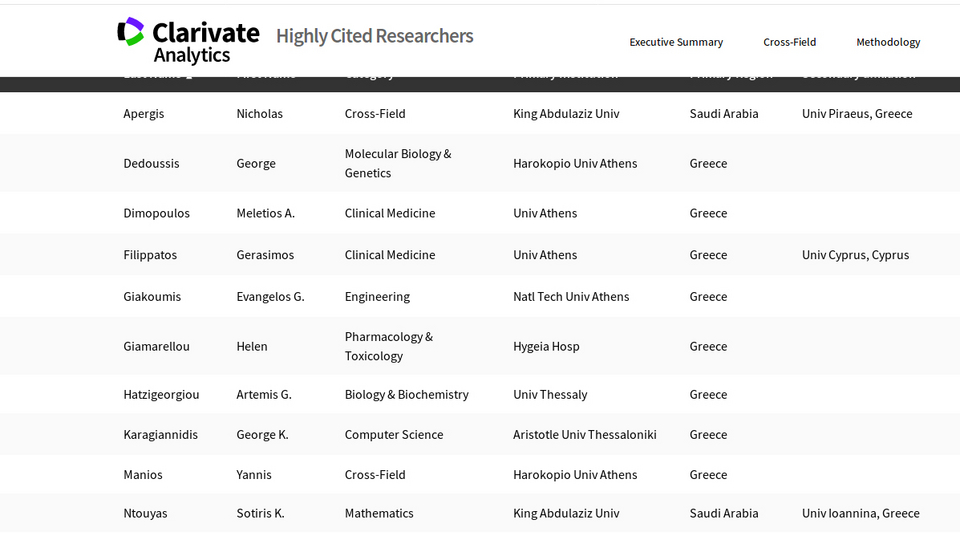
Task: Open the Executive Summary menu item
Action: click(x=676, y=42)
